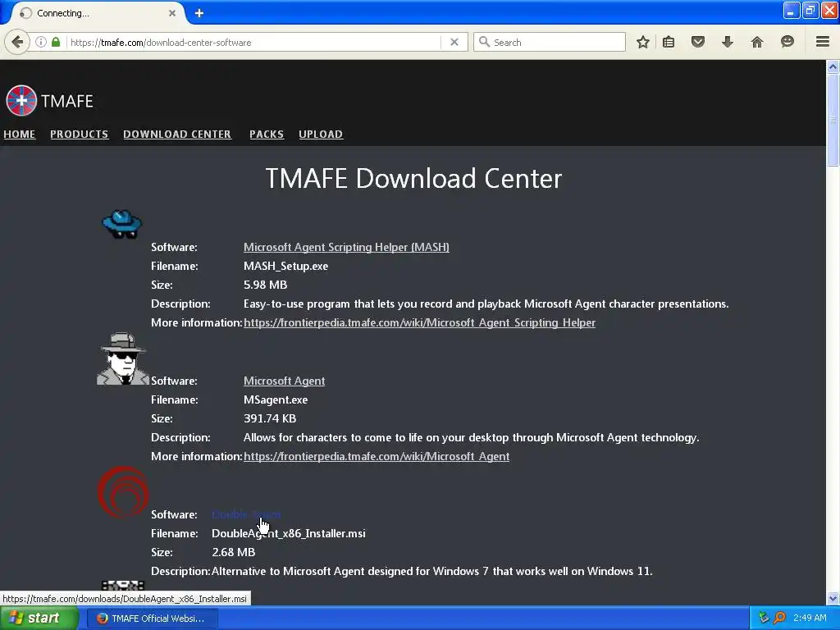Viewport: 840px width, 630px height.
Task: Open the PACKS nav item
Action: pyautogui.click(x=267, y=134)
